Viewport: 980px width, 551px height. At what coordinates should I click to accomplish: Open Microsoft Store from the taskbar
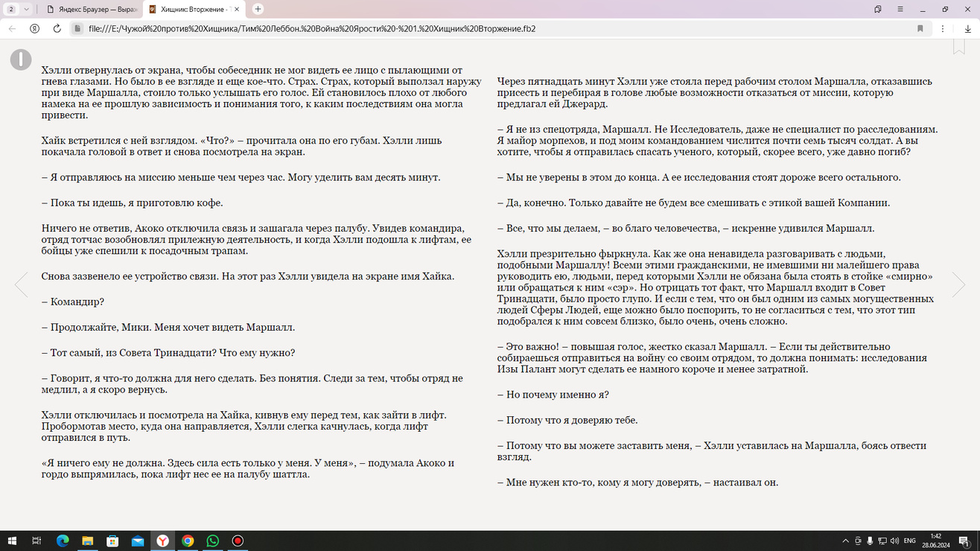point(112,541)
